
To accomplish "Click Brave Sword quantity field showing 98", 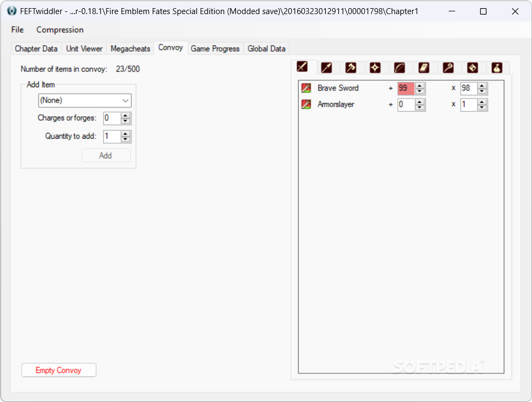I will [x=469, y=88].
